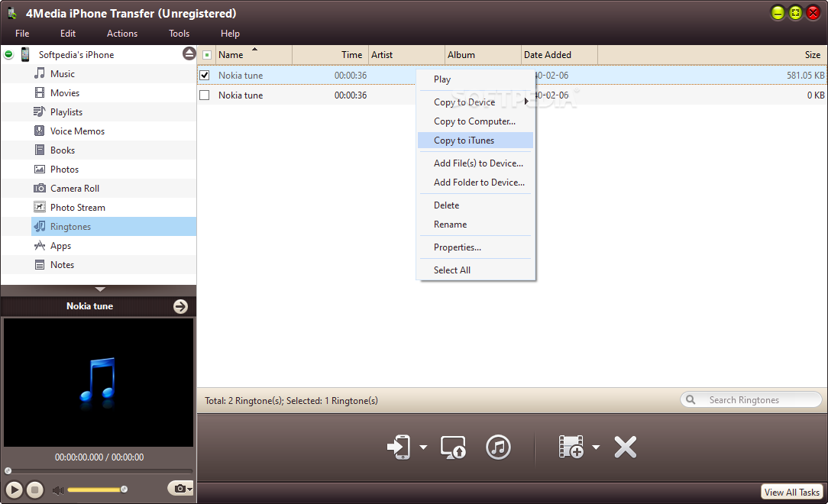
Task: Play the ringtone in preview player
Action: click(14, 489)
